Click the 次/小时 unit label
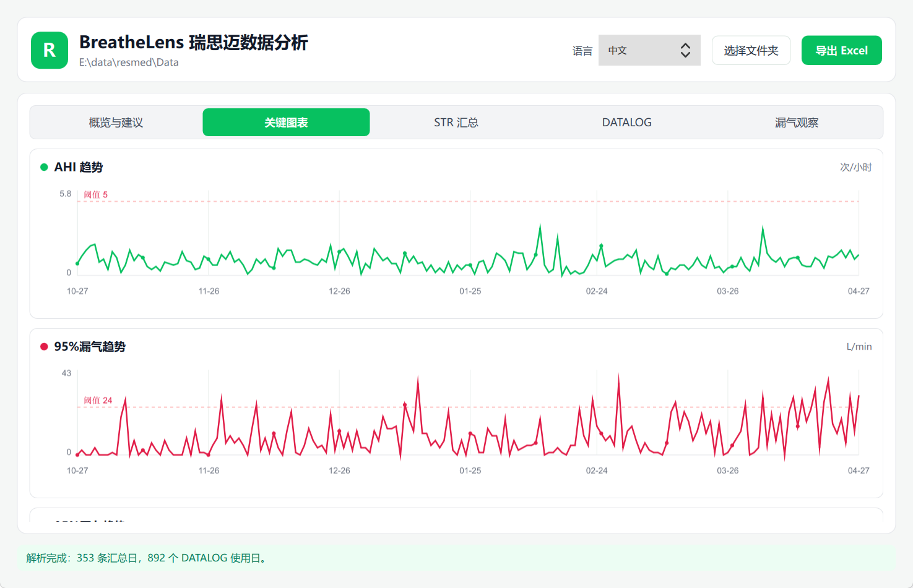The width and height of the screenshot is (913, 588). (855, 167)
